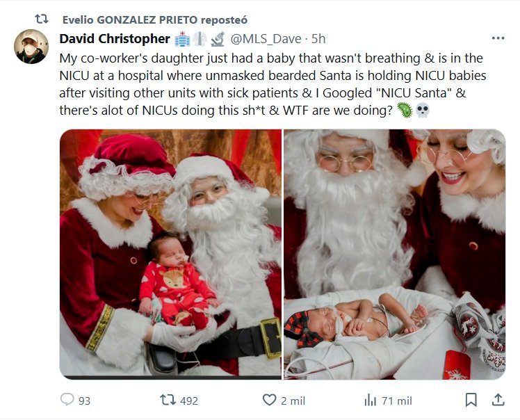Screen dimensions: 520x420
Task: Click the reply speech bubble icon
Action: 67,401
